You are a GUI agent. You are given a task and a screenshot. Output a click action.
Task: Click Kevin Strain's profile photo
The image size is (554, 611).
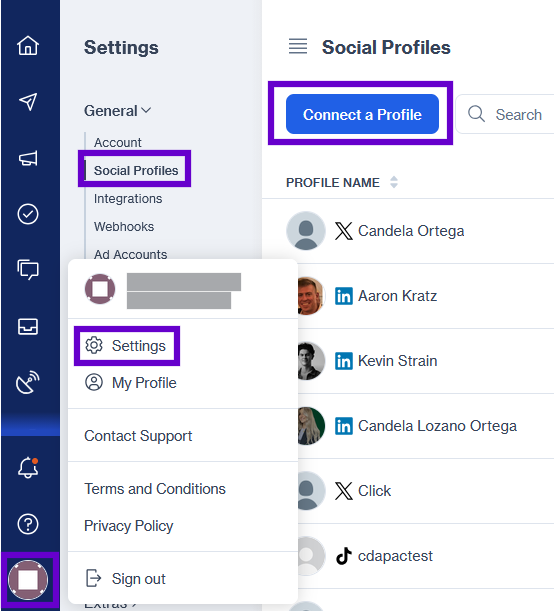(x=311, y=361)
